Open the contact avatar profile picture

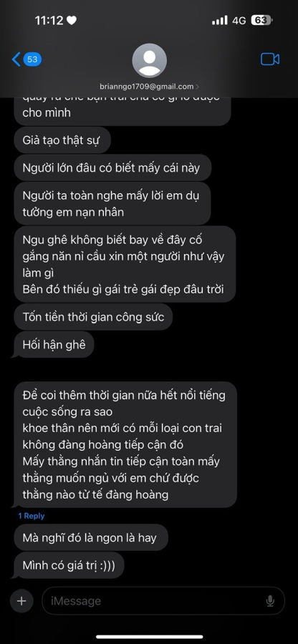149,60
